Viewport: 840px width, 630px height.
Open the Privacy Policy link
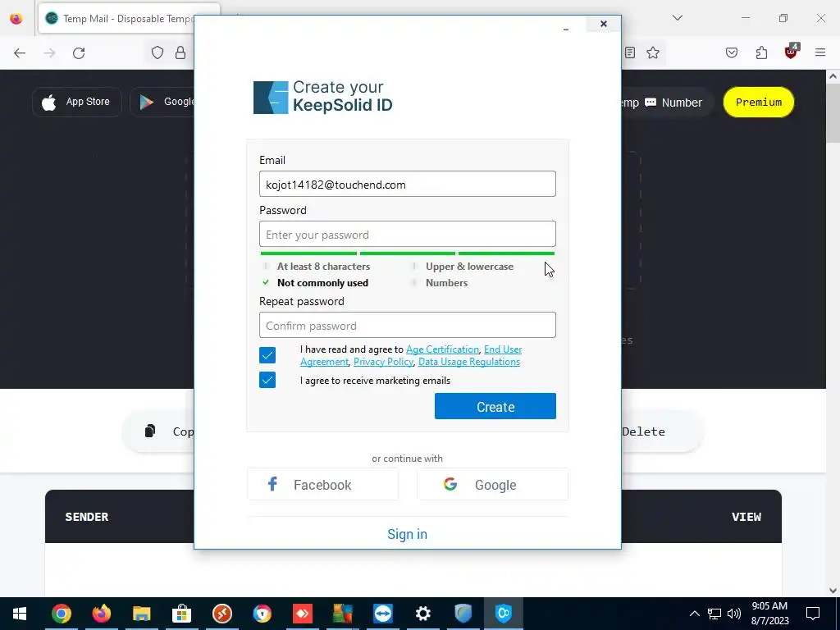coord(383,362)
